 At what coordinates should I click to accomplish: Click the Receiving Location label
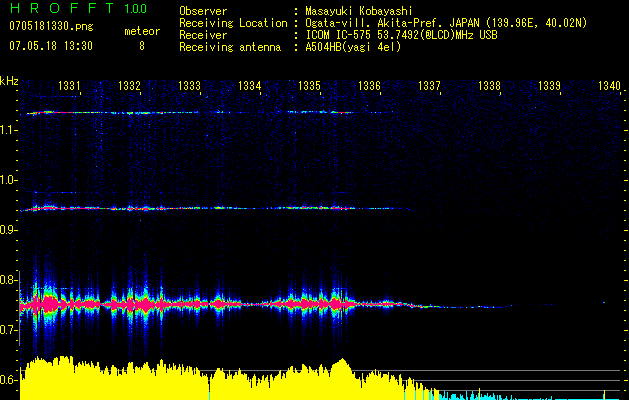[233, 23]
